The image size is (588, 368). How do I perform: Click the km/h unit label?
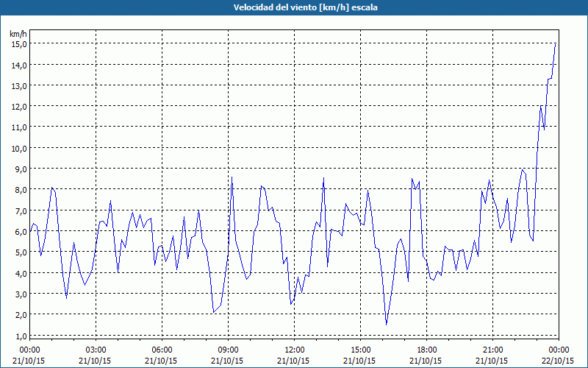click(18, 34)
